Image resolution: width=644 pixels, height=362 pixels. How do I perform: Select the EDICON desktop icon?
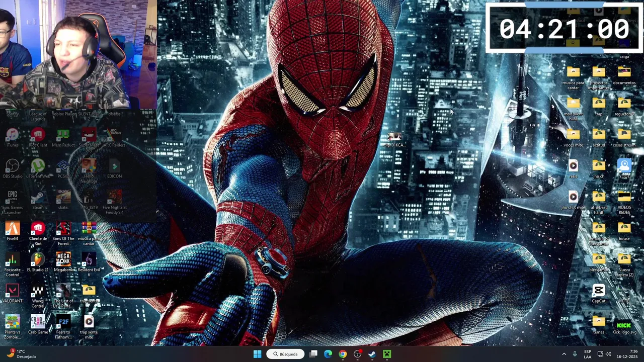point(114,169)
